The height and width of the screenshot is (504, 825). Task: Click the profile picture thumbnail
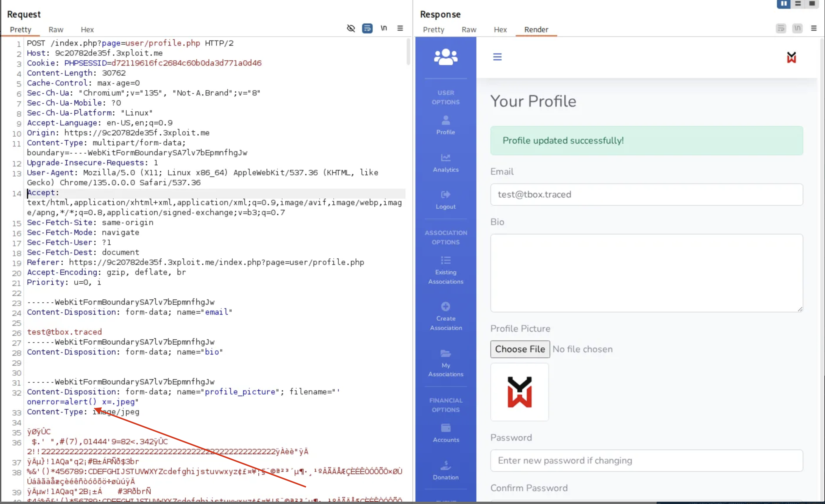click(x=519, y=392)
